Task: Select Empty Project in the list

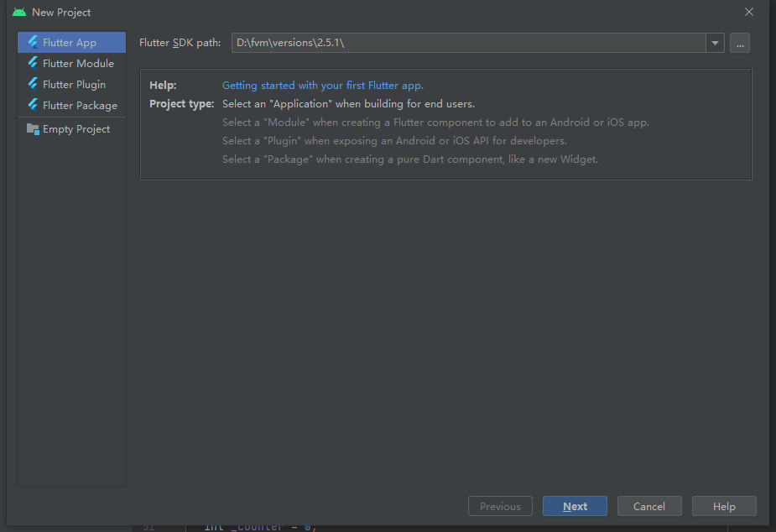Action: point(71,129)
